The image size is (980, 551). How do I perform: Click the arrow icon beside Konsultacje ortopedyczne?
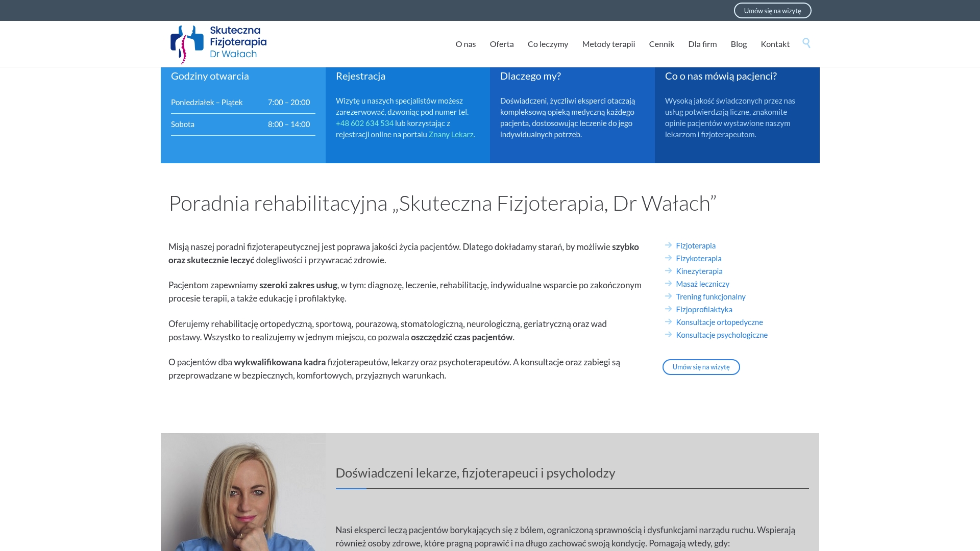[668, 322]
